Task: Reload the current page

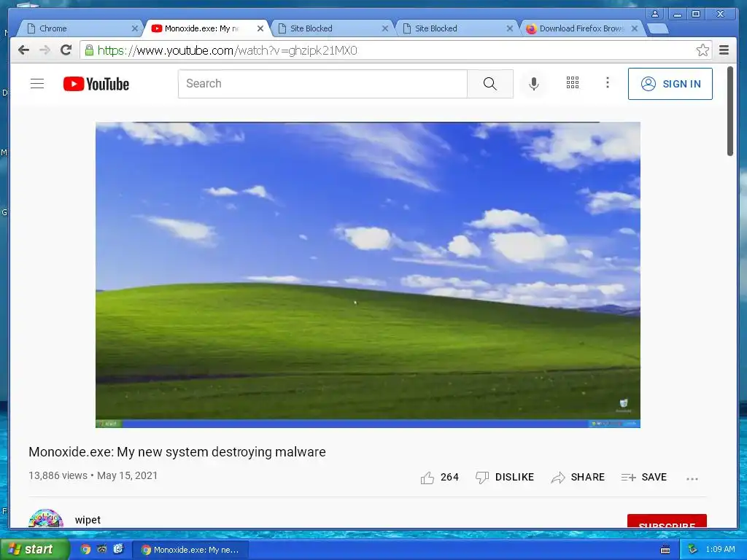Action: [66, 50]
